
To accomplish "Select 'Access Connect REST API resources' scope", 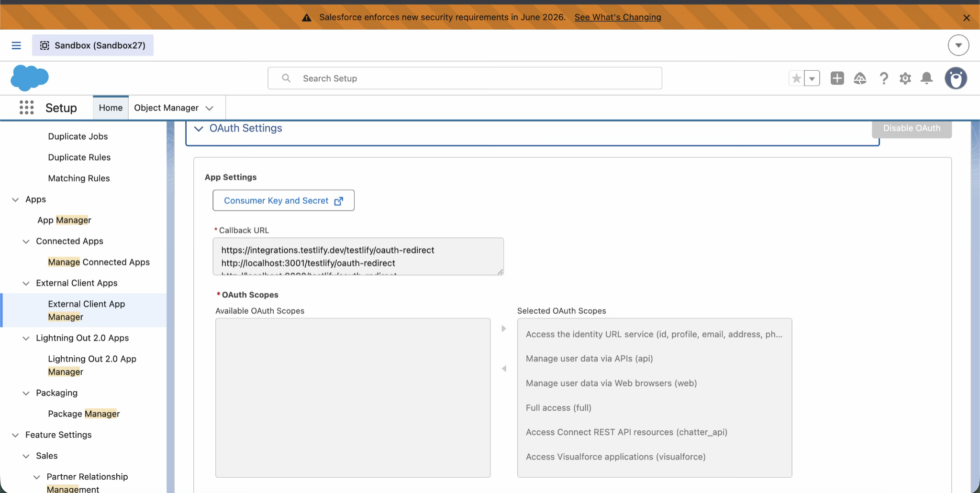I will coord(654,432).
